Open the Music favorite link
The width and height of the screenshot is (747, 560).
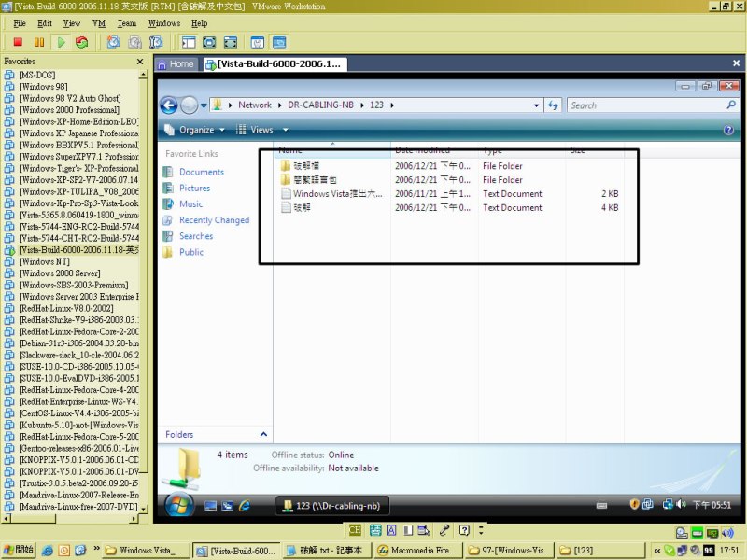click(191, 203)
